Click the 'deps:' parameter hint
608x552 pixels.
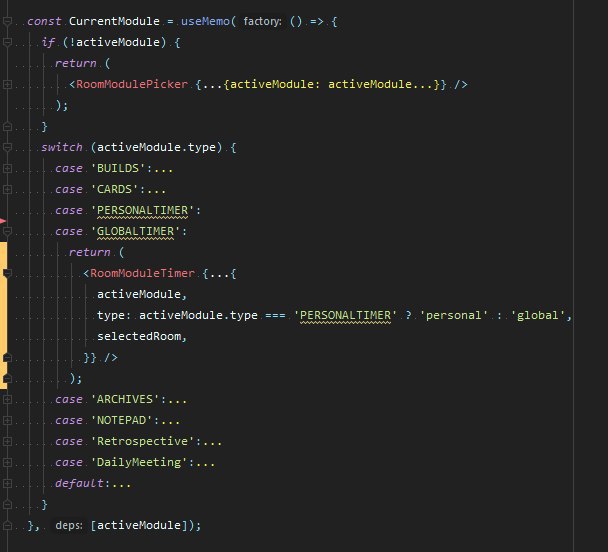coord(69,525)
